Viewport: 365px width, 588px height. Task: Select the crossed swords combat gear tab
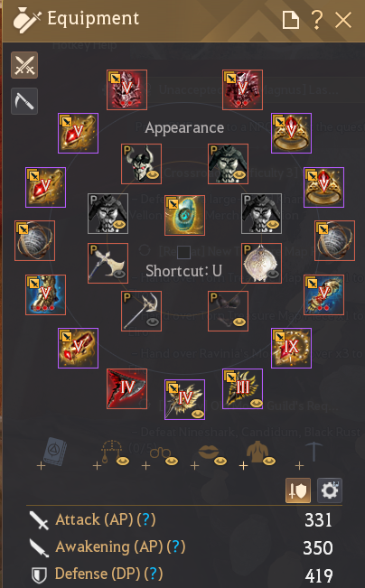[x=24, y=65]
